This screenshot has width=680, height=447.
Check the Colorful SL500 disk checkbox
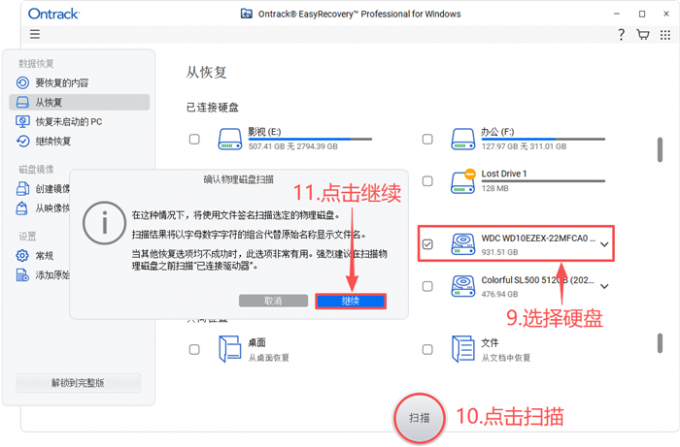(x=428, y=286)
